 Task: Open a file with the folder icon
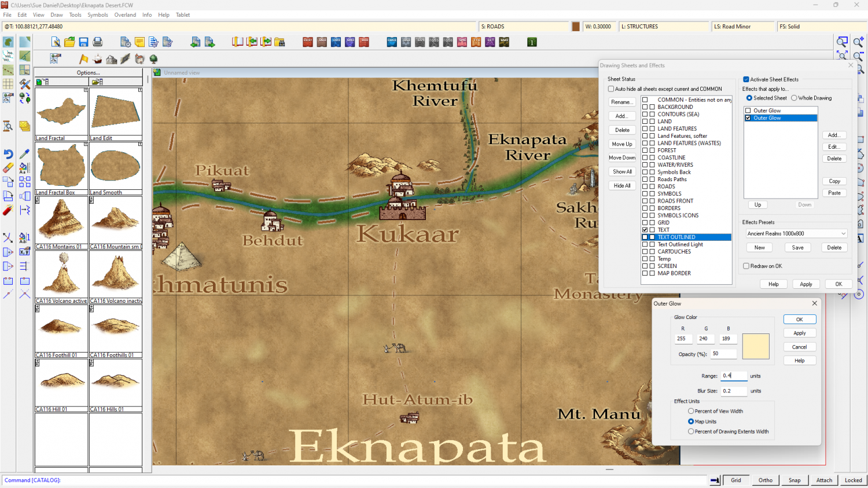pos(69,42)
